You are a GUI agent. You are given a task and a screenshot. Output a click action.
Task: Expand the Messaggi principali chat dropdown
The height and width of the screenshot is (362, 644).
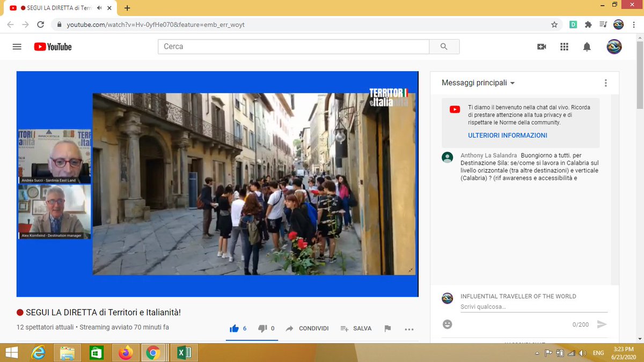[478, 83]
